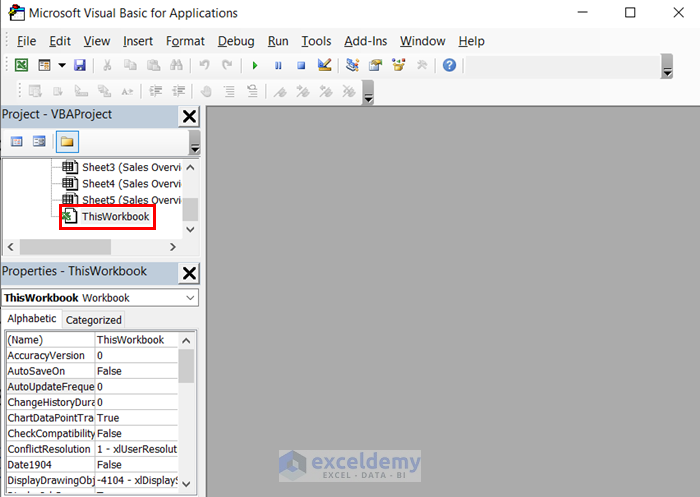Open the Object Browser icon
Screen dimensions: 700x497
(399, 65)
